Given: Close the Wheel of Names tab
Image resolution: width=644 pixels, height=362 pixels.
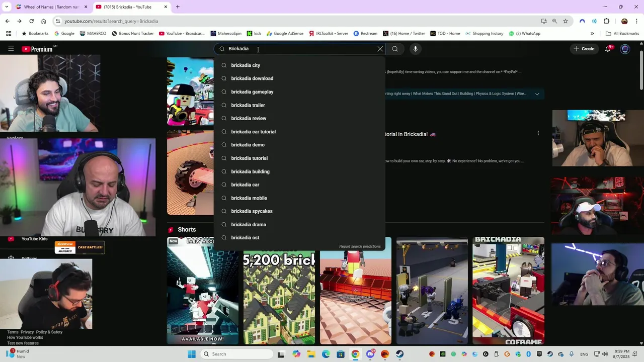Looking at the screenshot, I should tap(86, 7).
